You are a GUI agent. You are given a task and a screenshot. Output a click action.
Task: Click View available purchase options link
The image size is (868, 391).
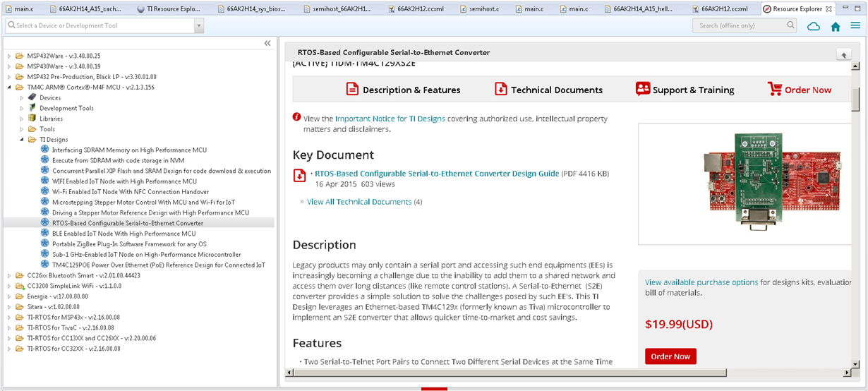point(701,282)
